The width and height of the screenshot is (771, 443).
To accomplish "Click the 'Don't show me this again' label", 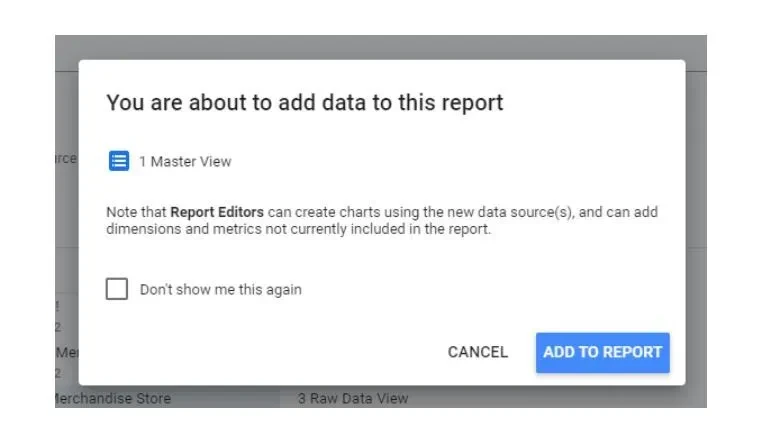I will click(221, 290).
